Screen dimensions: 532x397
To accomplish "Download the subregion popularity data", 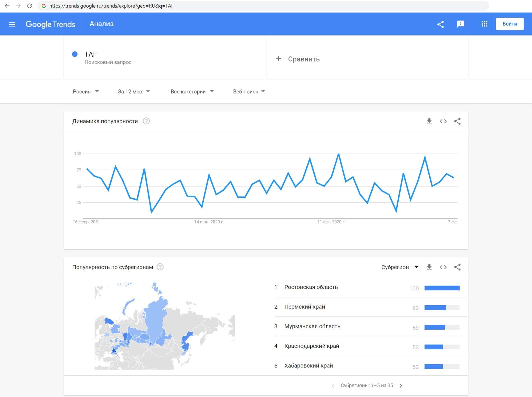I will pos(429,267).
